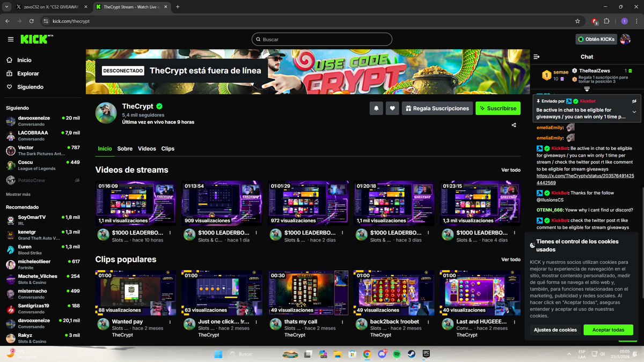The image size is (644, 362).
Task: Open options for back2back !roobet clip
Action: 428,322
